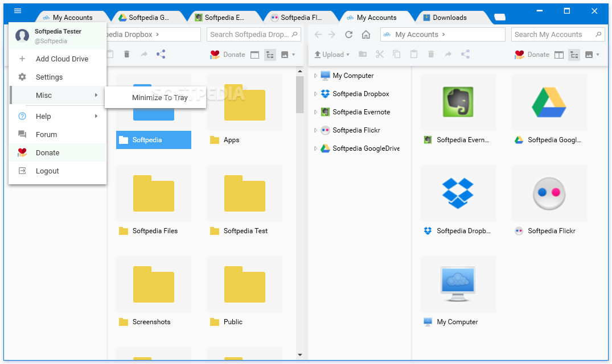Click the Search Softpedia Dropbox field

(253, 34)
